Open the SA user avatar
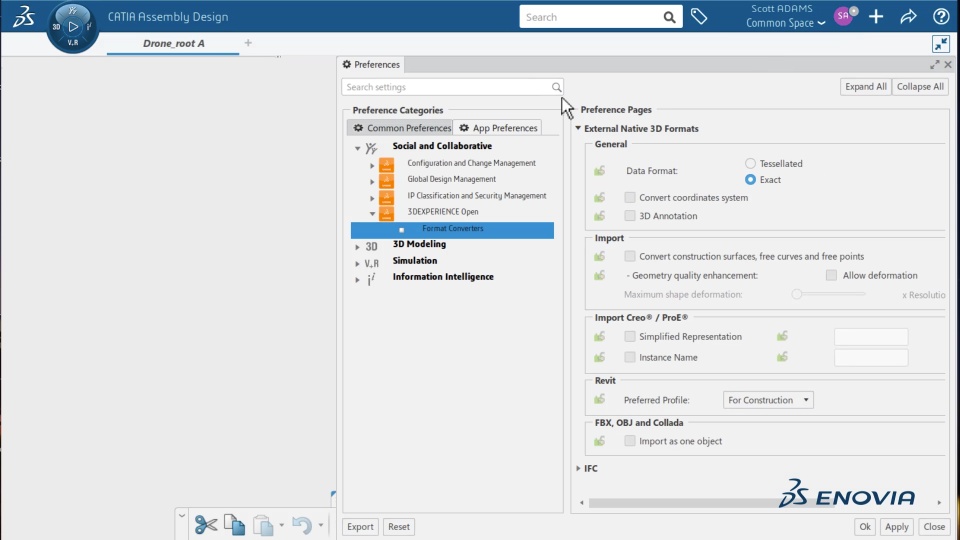The image size is (960, 540). pos(844,17)
